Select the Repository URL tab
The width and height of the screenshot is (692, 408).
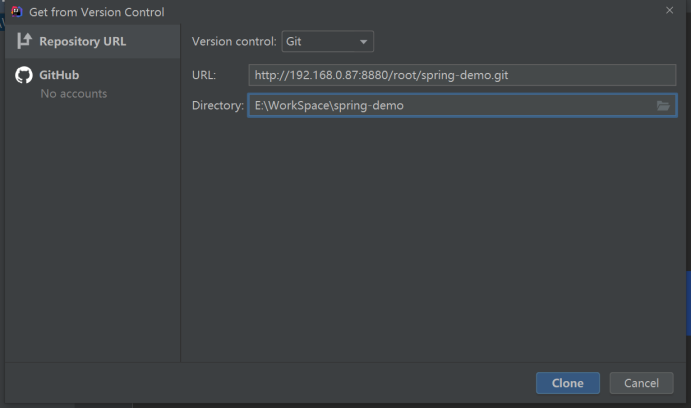[93, 41]
